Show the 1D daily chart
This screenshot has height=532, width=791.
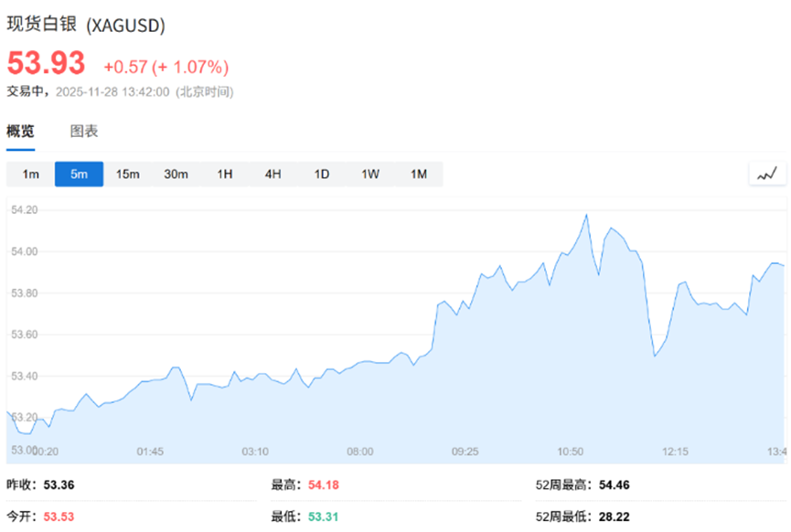tap(321, 175)
